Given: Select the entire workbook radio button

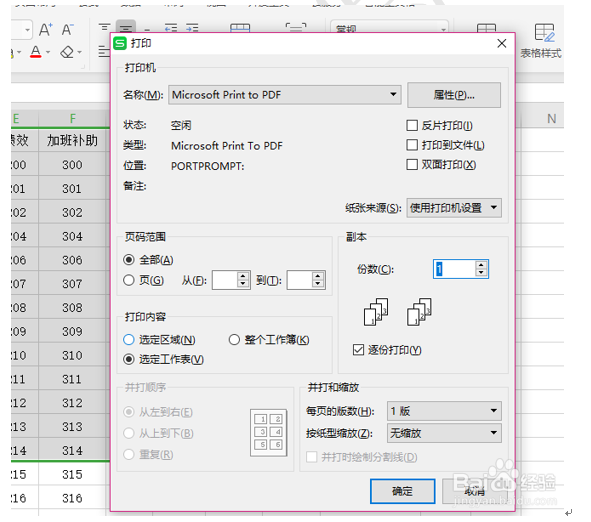Looking at the screenshot, I should [x=234, y=340].
